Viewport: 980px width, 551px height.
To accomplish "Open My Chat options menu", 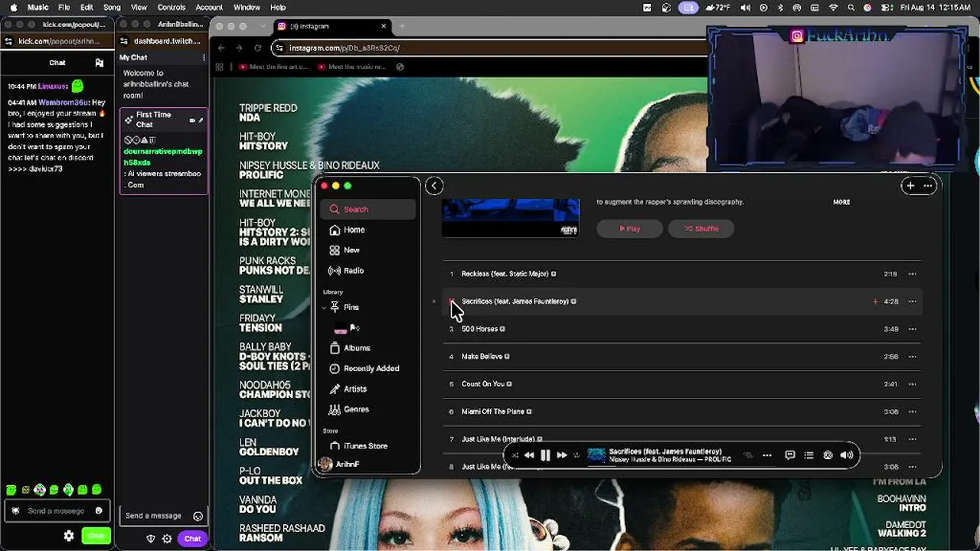I will coord(204,58).
